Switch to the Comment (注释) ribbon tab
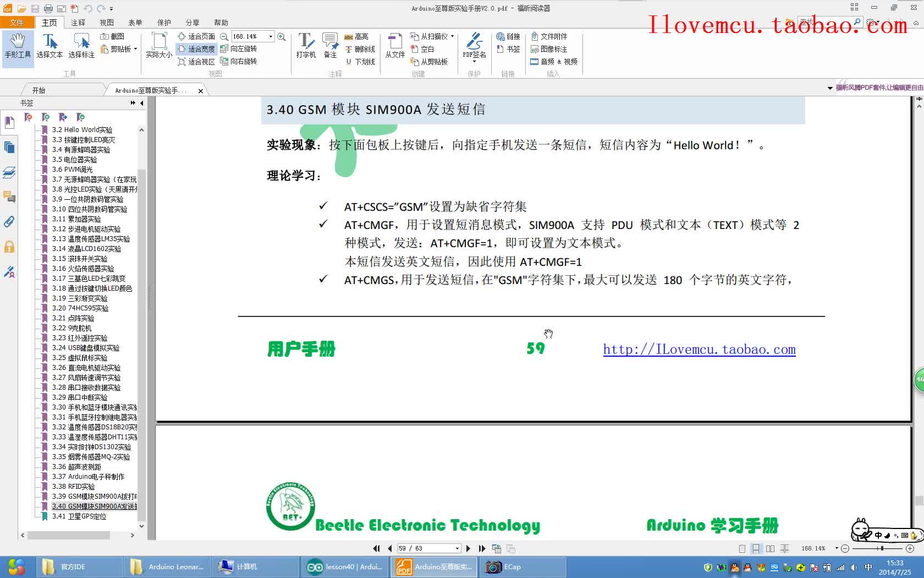 (78, 23)
